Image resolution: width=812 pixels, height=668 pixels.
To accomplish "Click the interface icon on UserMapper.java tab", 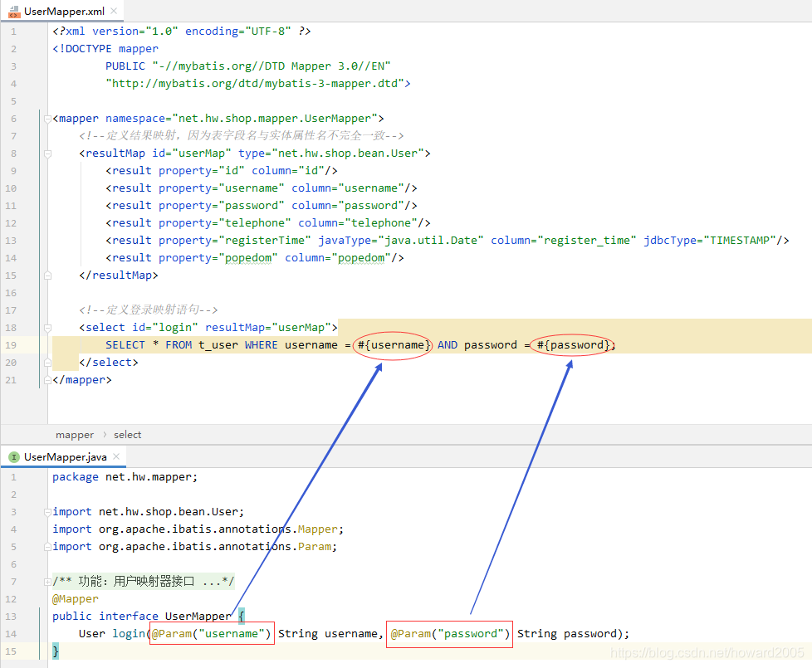I will coord(14,457).
